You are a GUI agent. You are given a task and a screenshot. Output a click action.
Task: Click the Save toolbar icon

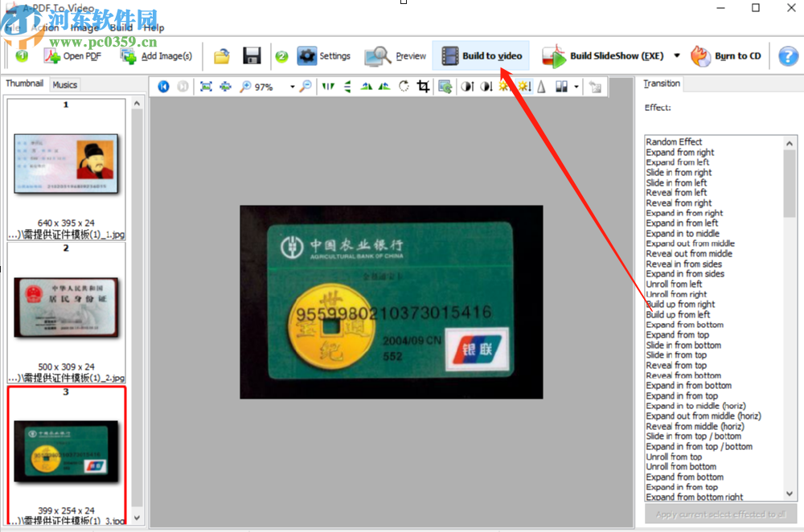[252, 55]
